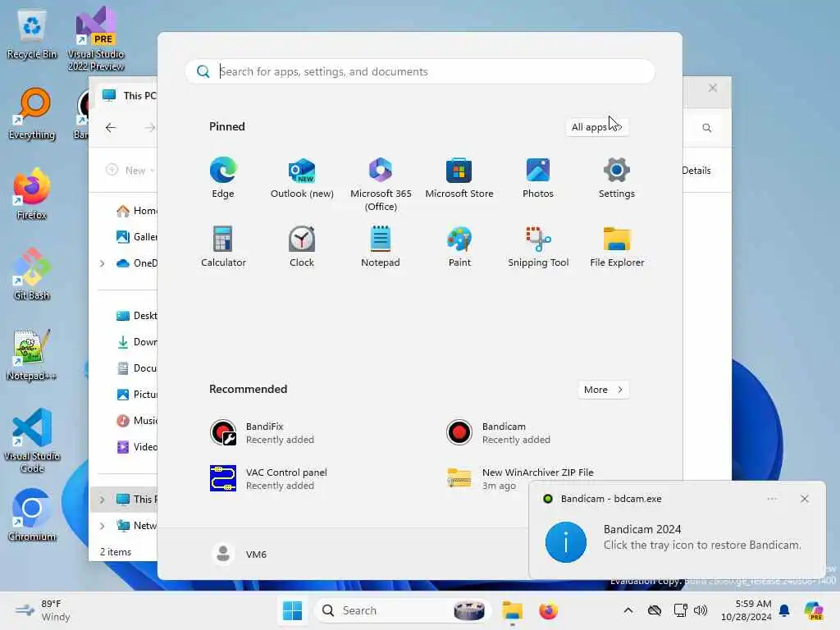The width and height of the screenshot is (840, 630).
Task: Select Documents in Explorer sidebar
Action: click(x=136, y=368)
